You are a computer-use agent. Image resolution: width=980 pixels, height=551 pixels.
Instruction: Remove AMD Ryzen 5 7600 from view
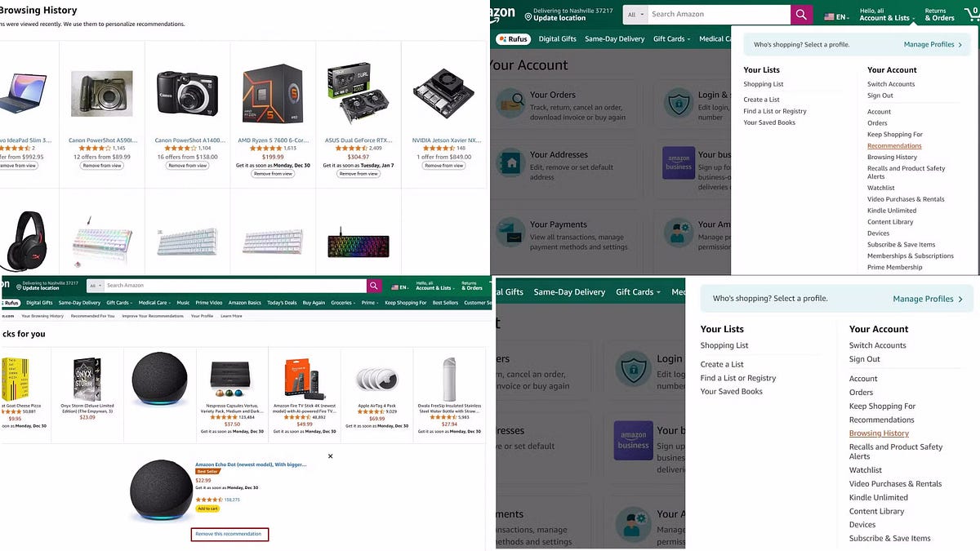[273, 174]
